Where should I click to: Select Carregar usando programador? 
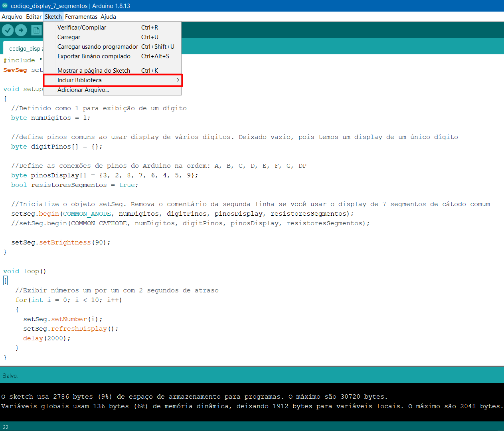coord(98,47)
